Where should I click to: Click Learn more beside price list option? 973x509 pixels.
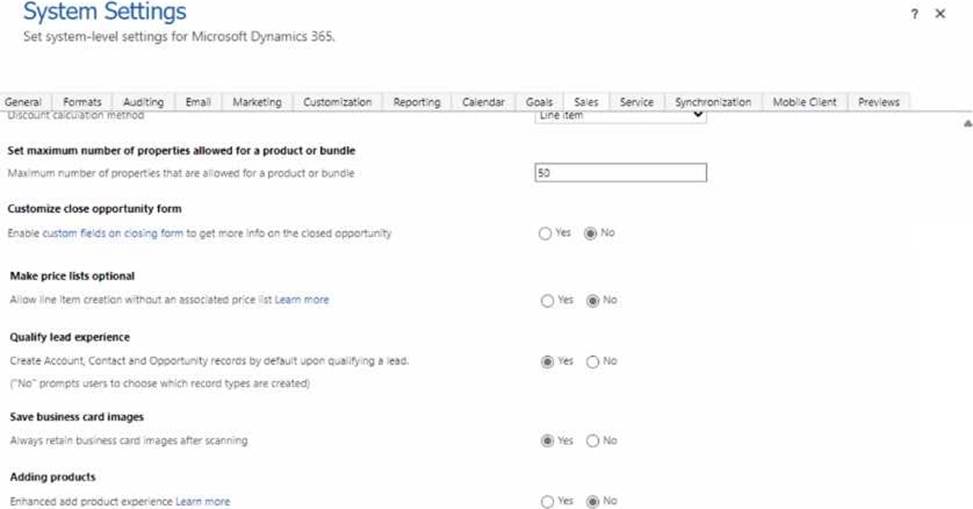(302, 300)
